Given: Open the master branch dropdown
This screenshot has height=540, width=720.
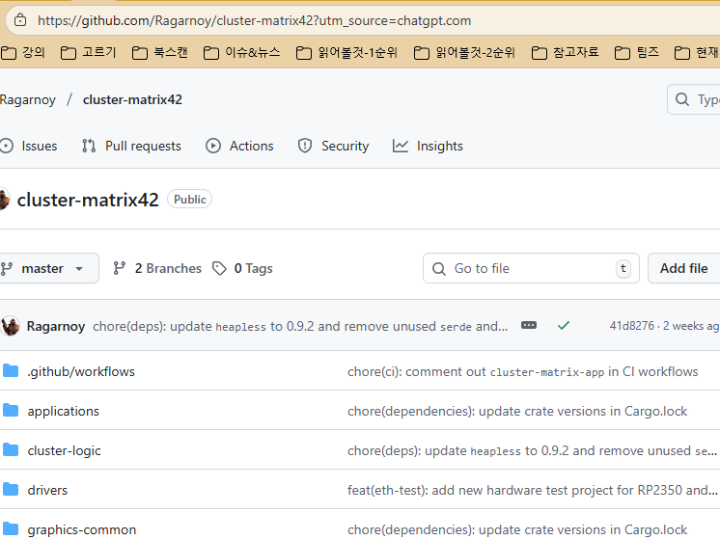Looking at the screenshot, I should (46, 268).
